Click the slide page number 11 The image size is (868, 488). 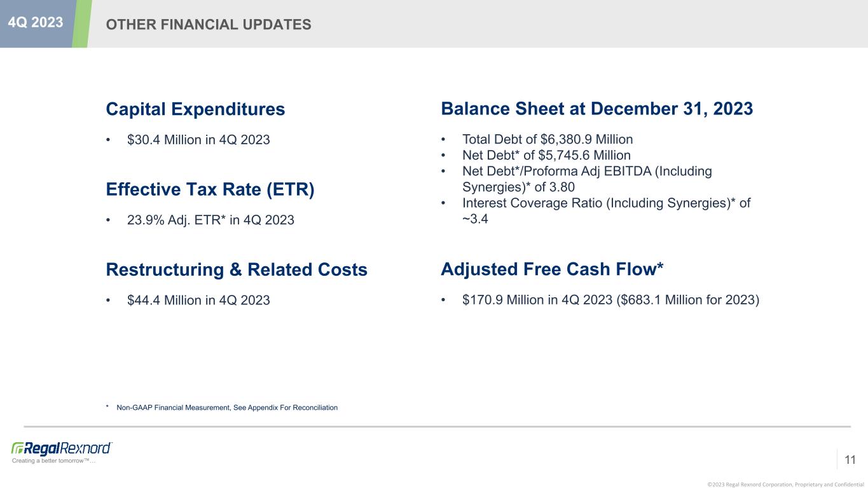coord(850,458)
